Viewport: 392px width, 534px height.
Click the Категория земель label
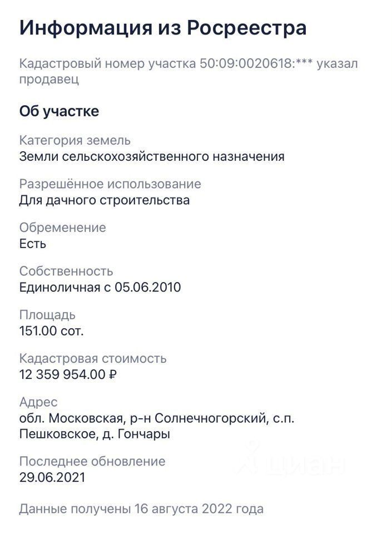click(x=75, y=140)
